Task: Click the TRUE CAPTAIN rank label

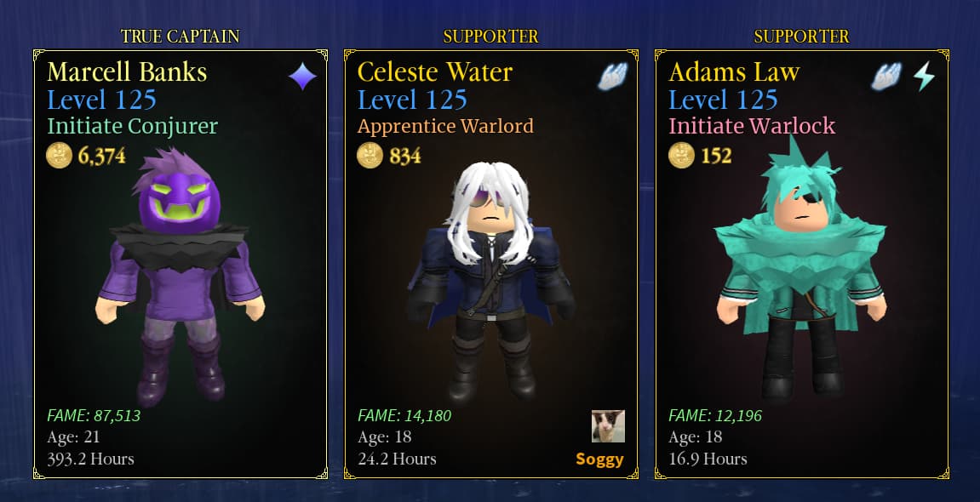Action: [x=180, y=37]
